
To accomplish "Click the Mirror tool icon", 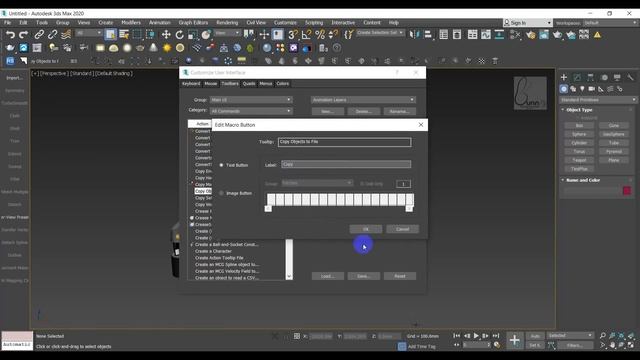I will pyautogui.click(x=414, y=35).
